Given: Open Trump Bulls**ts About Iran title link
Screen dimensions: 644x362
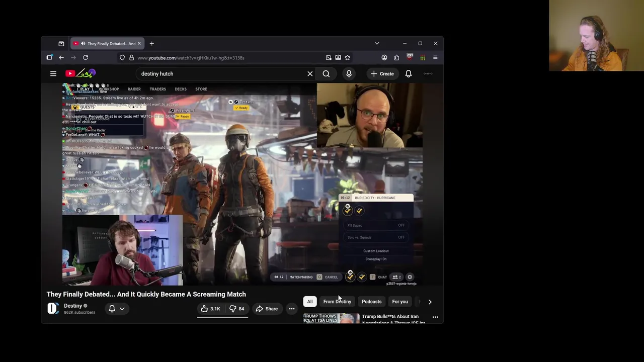Looking at the screenshot, I should (393, 319).
